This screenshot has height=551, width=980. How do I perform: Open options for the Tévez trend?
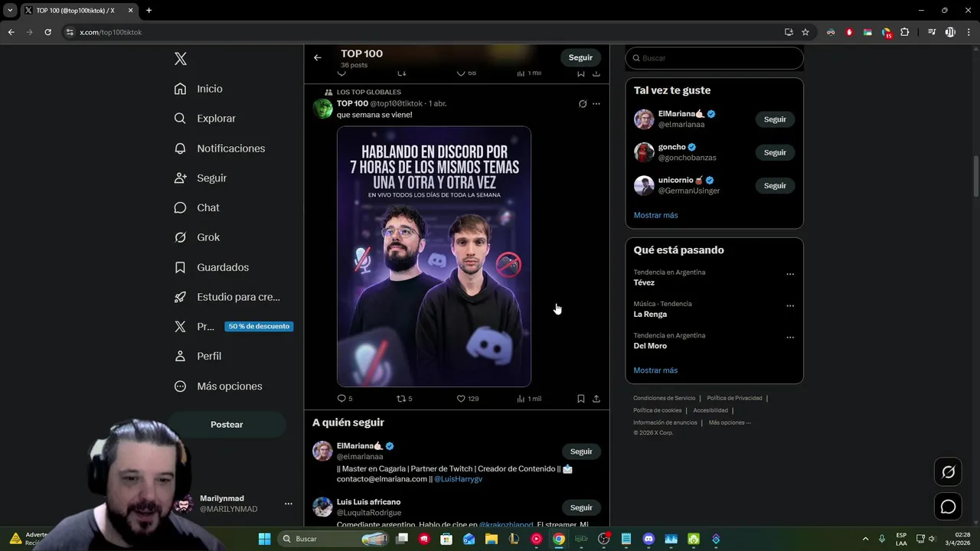pos(790,274)
